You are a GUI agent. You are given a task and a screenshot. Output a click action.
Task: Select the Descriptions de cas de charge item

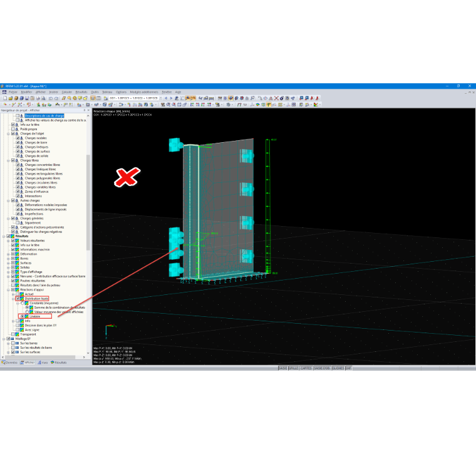[x=44, y=116]
